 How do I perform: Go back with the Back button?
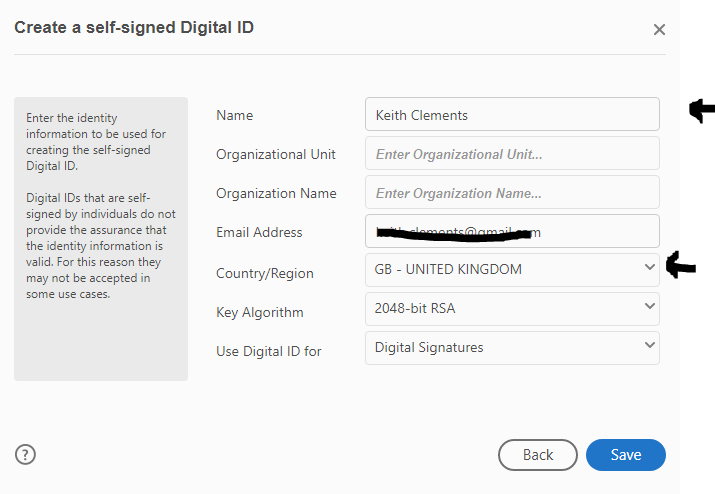tap(538, 455)
